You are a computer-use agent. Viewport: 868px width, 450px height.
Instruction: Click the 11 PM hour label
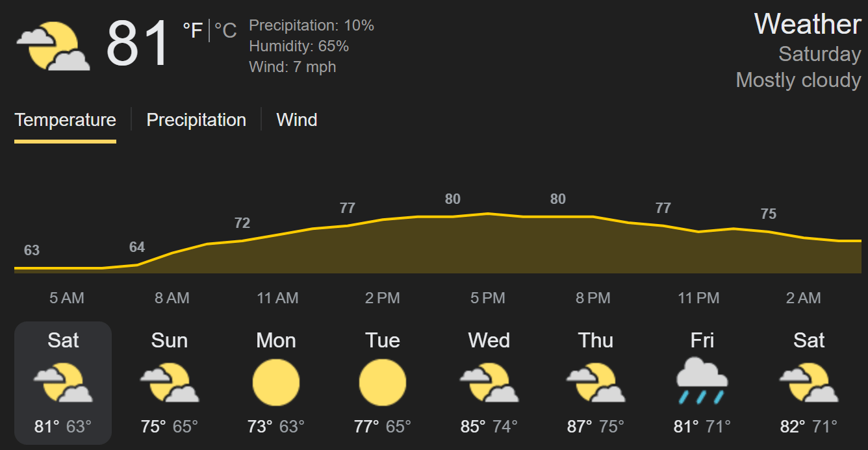[x=698, y=298]
